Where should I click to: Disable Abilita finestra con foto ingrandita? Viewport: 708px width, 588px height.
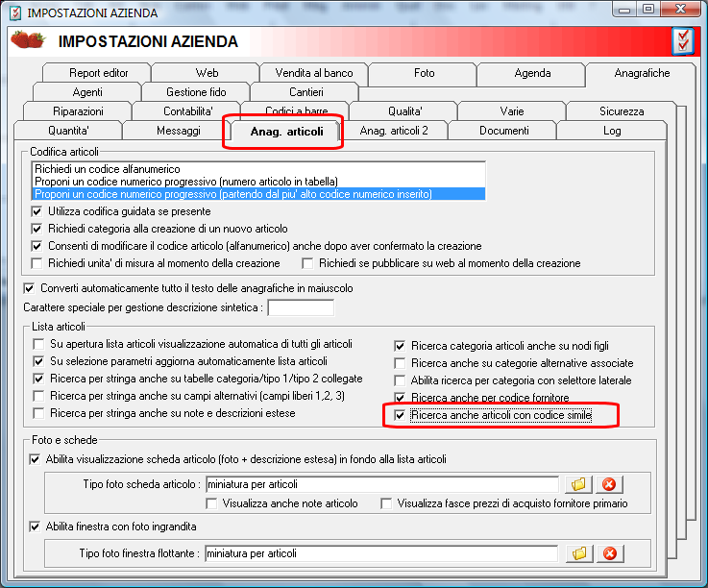tap(35, 527)
